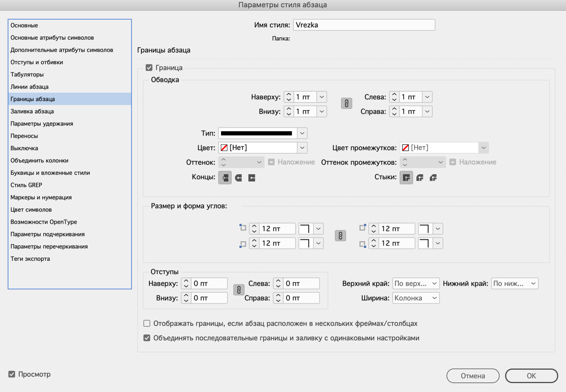
Task: Expand the Обводка Наверху width dropdown arrow
Action: pyautogui.click(x=321, y=97)
